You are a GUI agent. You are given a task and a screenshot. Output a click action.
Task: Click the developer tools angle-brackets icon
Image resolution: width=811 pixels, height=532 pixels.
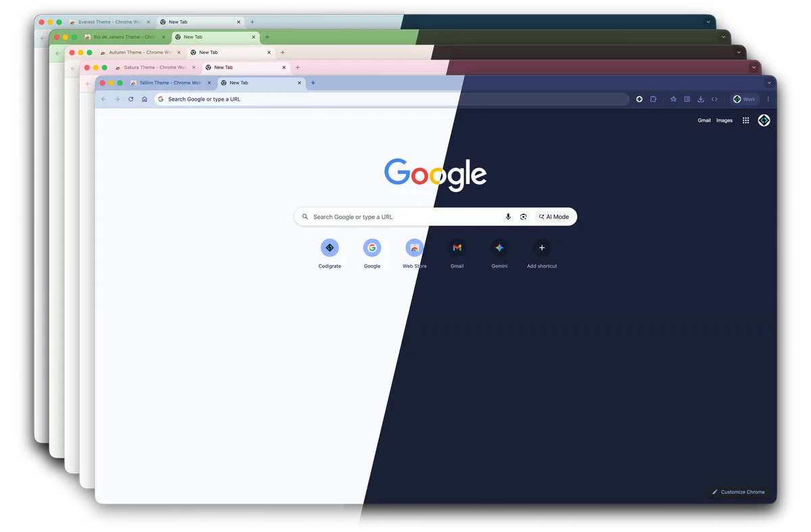pos(714,99)
